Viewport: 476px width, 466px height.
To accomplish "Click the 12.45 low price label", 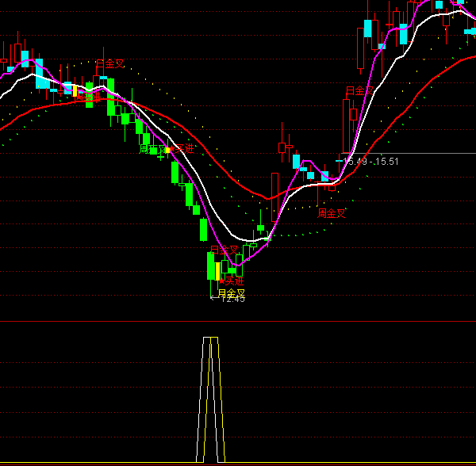I will pos(232,300).
